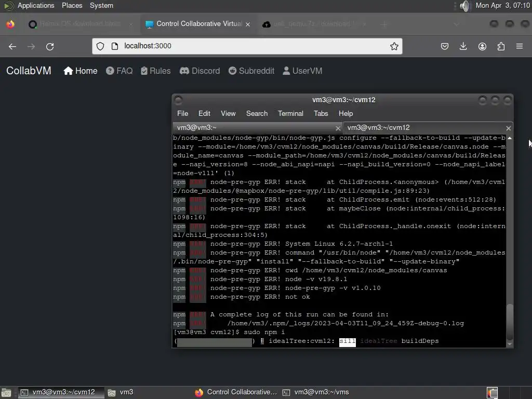Open the terminal View menu
Viewport: 532px width, 399px height.
228,113
